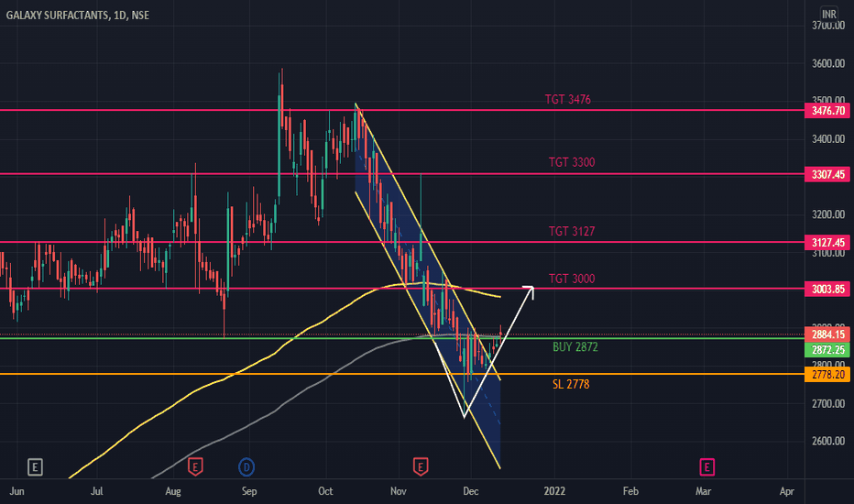Select the SL 2778 label

[x=571, y=384]
